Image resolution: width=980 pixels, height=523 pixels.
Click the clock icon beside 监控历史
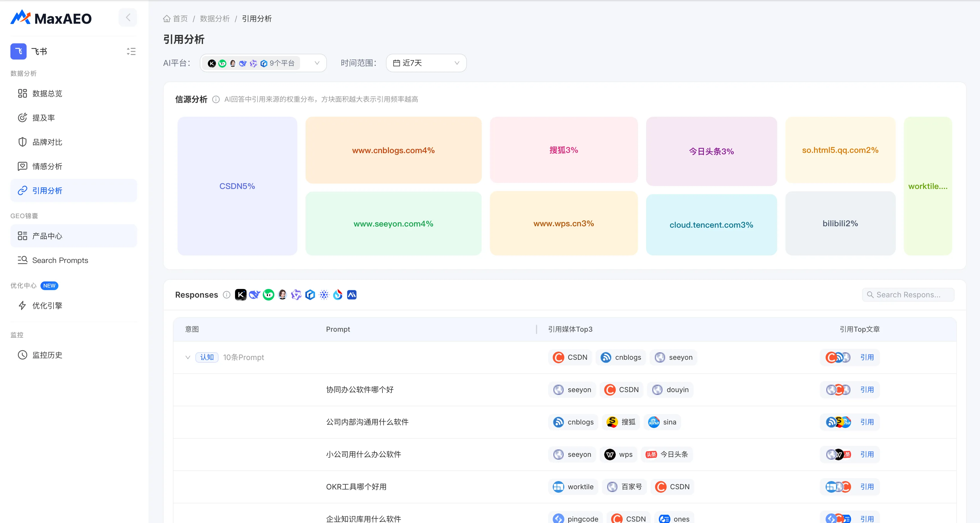coord(23,355)
